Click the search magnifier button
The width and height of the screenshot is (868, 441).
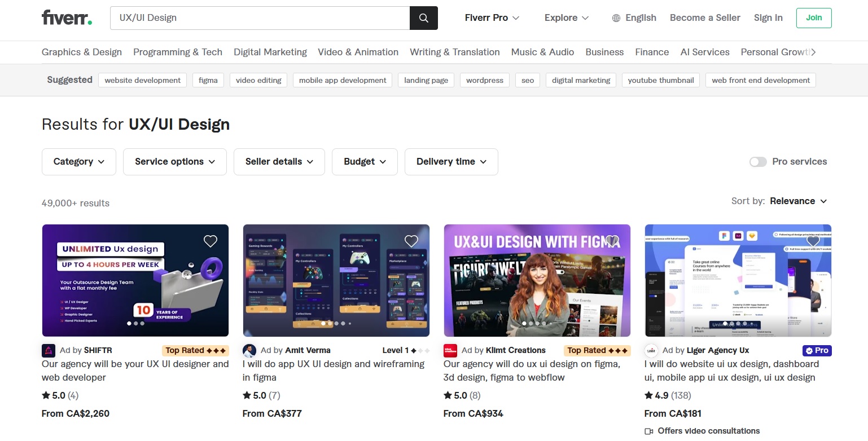[424, 18]
